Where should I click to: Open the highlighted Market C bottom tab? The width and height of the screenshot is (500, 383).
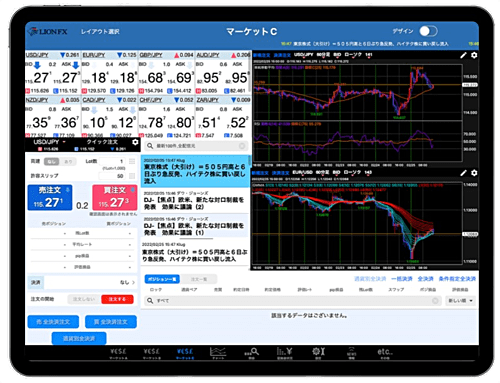click(x=185, y=353)
